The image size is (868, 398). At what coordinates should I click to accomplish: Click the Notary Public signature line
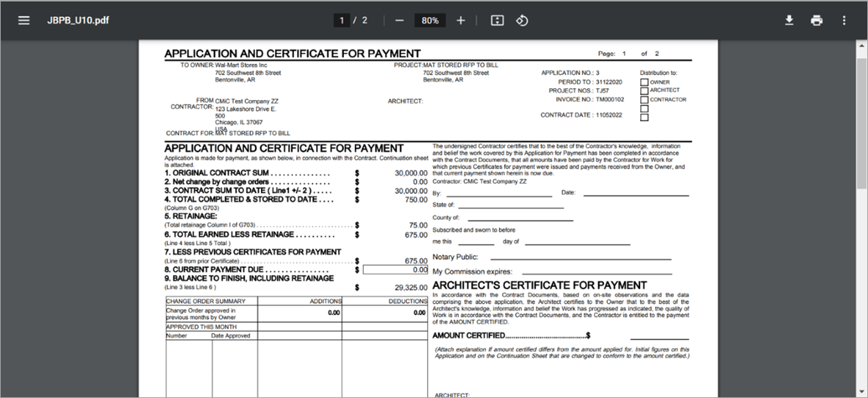[x=581, y=259]
